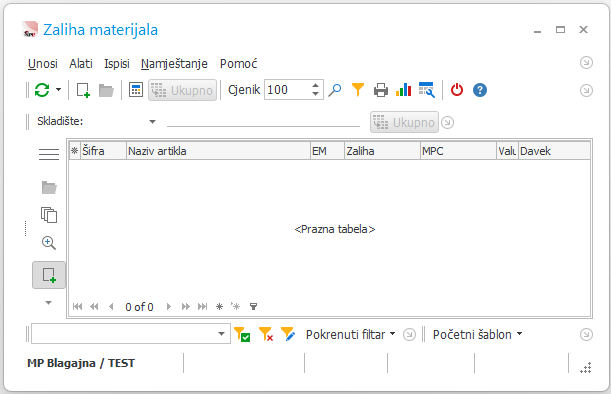This screenshot has width=611, height=394.
Task: Click the clear filter red X icon
Action: (266, 334)
